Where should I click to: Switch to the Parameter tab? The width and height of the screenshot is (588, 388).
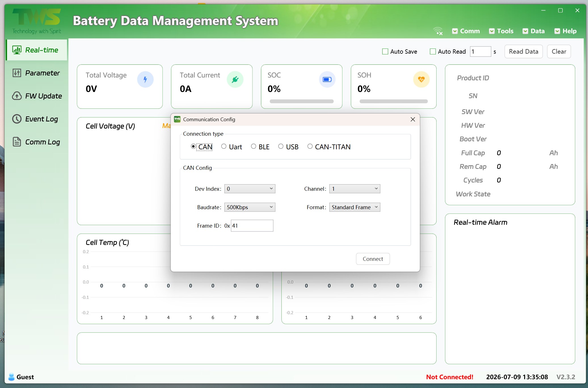37,73
